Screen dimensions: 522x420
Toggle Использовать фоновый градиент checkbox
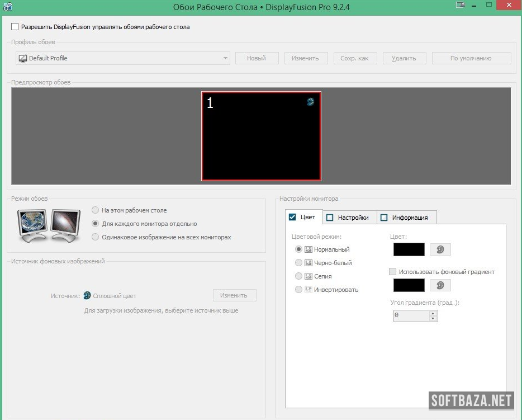click(x=393, y=272)
